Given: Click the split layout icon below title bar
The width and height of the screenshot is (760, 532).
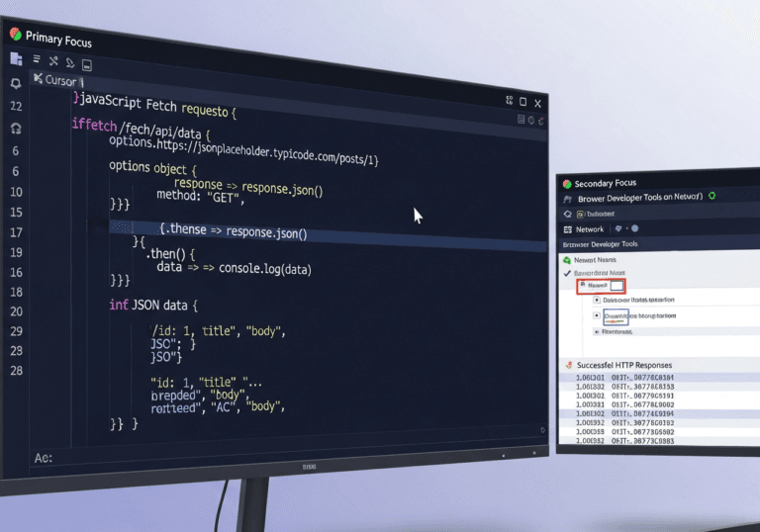Looking at the screenshot, I should [x=522, y=120].
